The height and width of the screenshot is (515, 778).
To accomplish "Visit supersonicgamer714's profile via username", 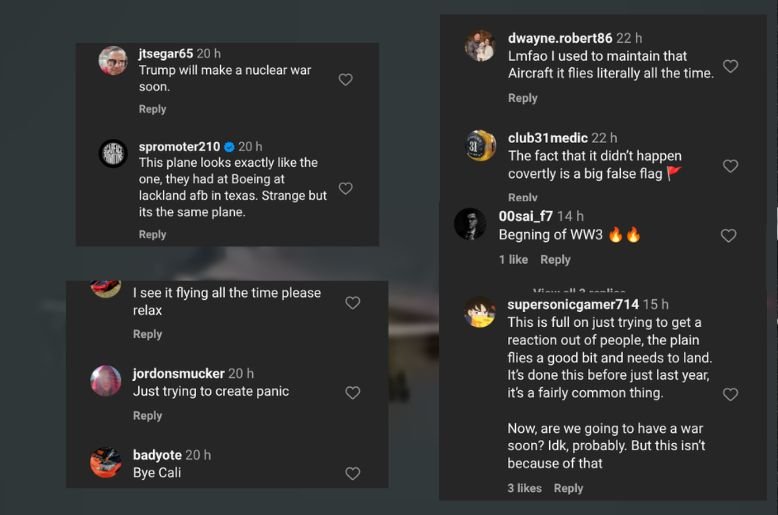I will [573, 304].
